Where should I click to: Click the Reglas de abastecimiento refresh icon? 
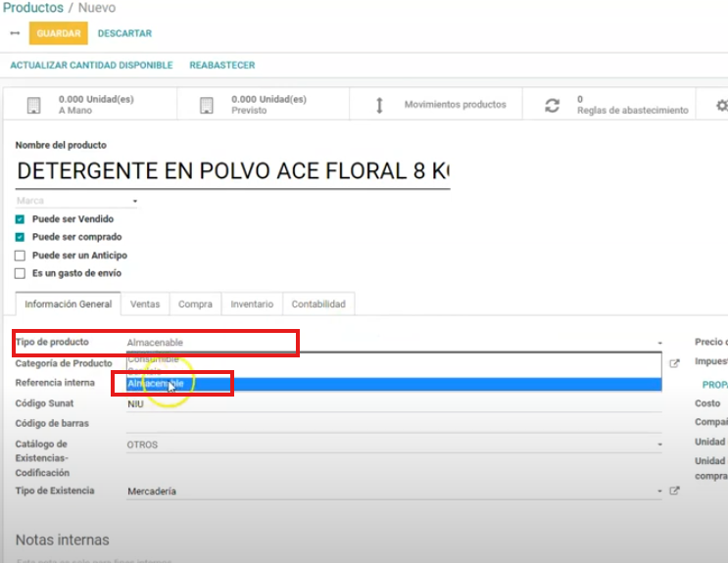552,106
